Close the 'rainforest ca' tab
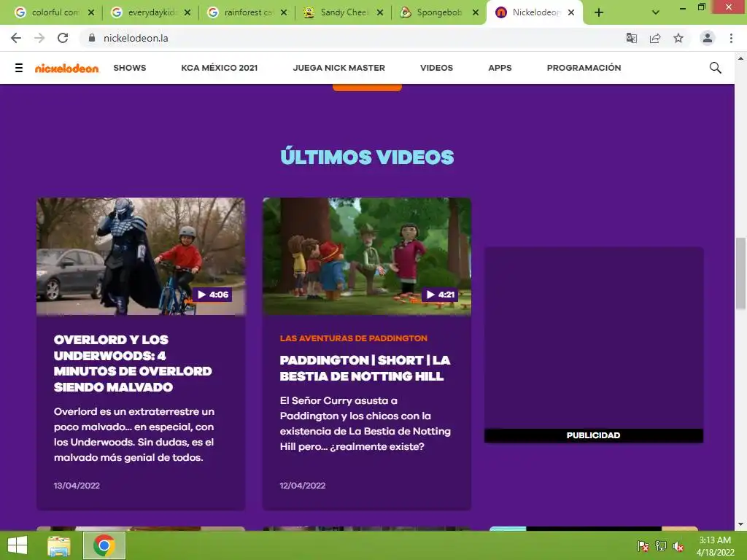The width and height of the screenshot is (747, 560). 284,13
